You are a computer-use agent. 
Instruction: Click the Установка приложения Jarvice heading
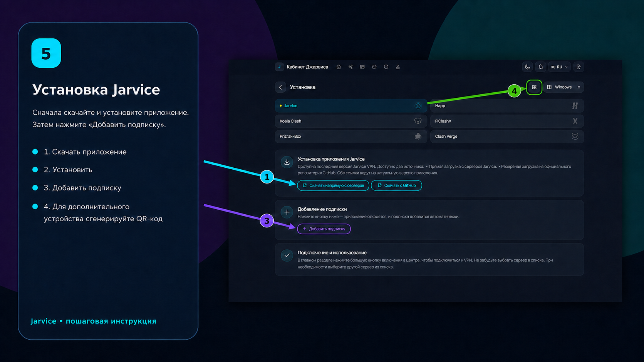[x=331, y=159]
